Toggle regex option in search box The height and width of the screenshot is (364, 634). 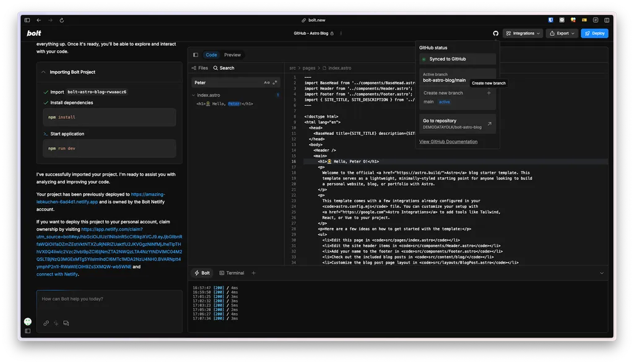pyautogui.click(x=275, y=82)
